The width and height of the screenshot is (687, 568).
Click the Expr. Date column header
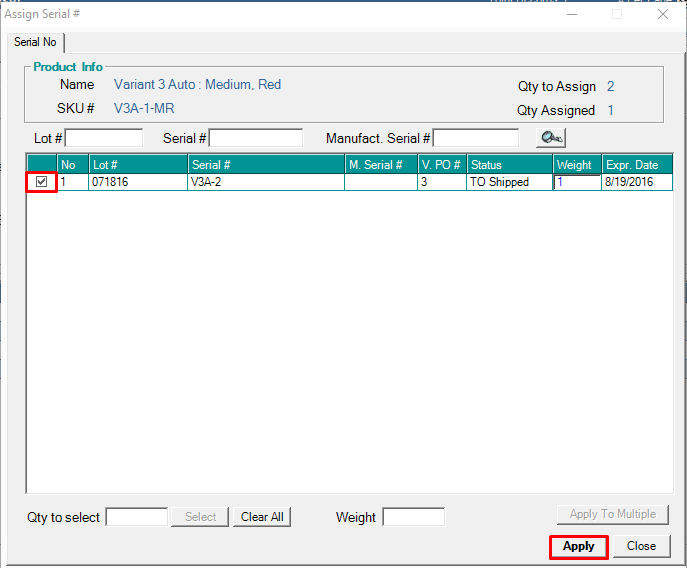pos(637,165)
